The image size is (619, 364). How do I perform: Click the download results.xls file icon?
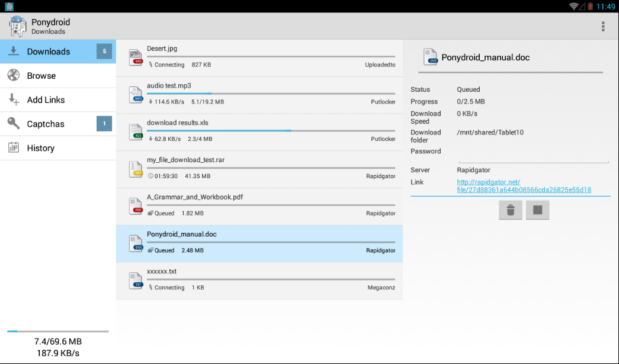[x=136, y=132]
